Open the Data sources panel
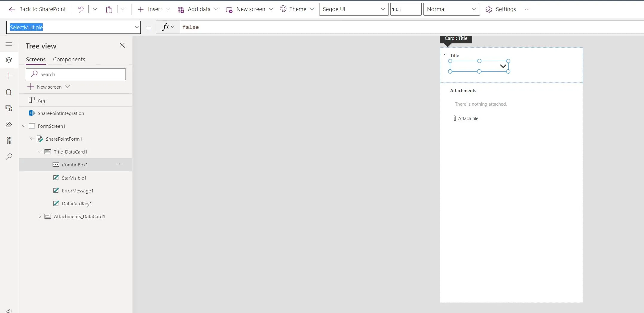The height and width of the screenshot is (313, 644). click(x=9, y=92)
